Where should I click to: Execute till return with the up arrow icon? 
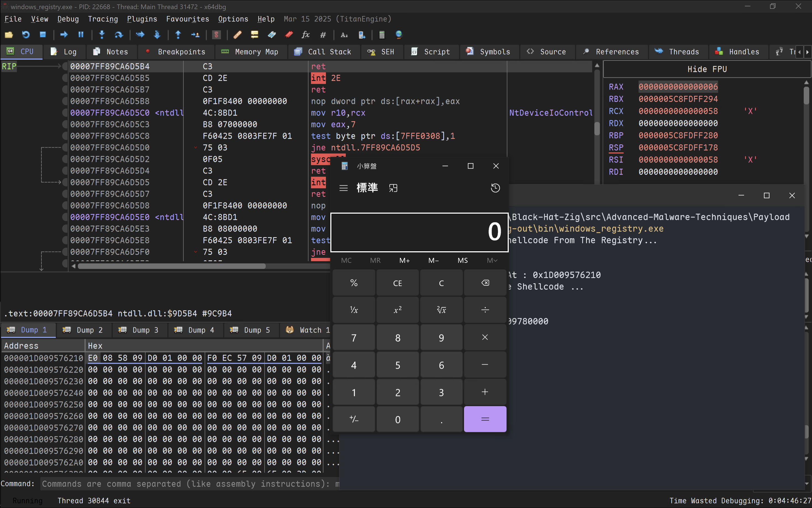(x=178, y=35)
